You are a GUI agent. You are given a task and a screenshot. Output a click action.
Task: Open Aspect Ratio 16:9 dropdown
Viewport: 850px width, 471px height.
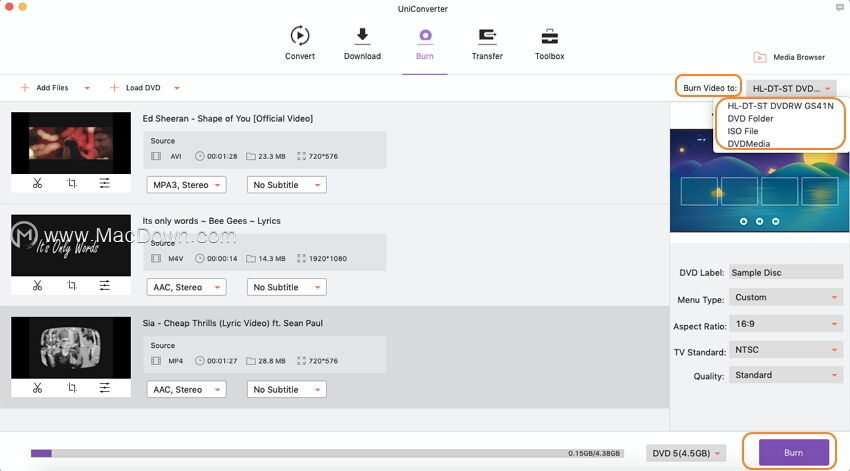785,324
